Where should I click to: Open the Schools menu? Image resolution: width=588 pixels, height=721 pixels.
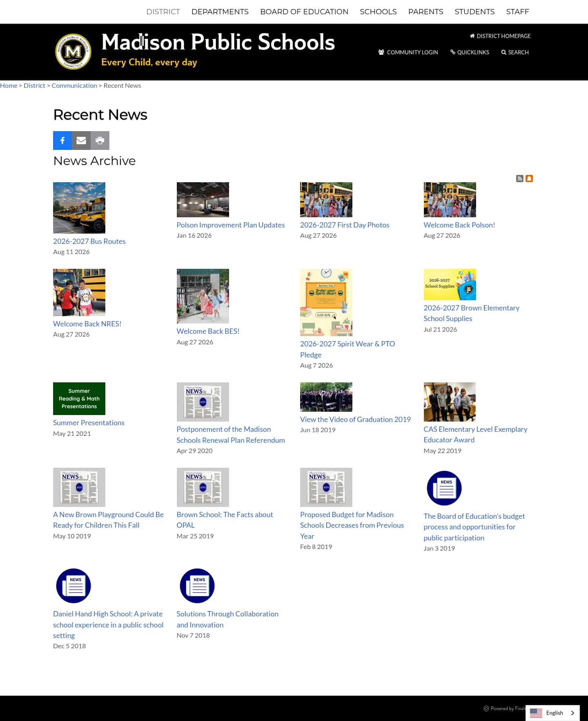click(378, 12)
